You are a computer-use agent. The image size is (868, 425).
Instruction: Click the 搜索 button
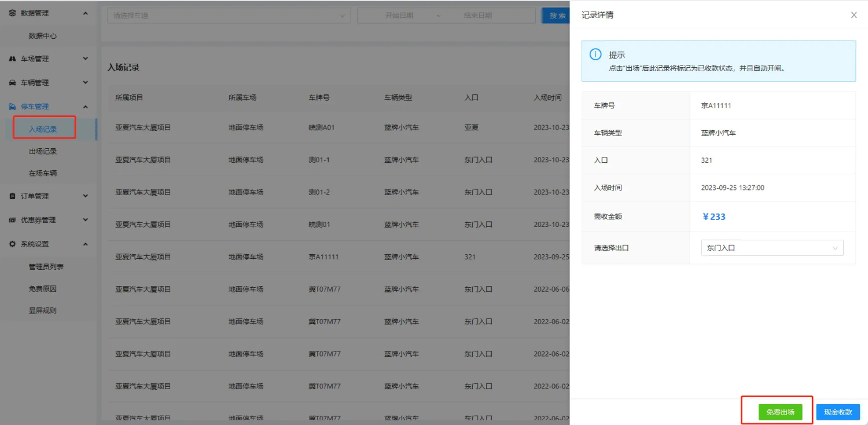(x=556, y=16)
